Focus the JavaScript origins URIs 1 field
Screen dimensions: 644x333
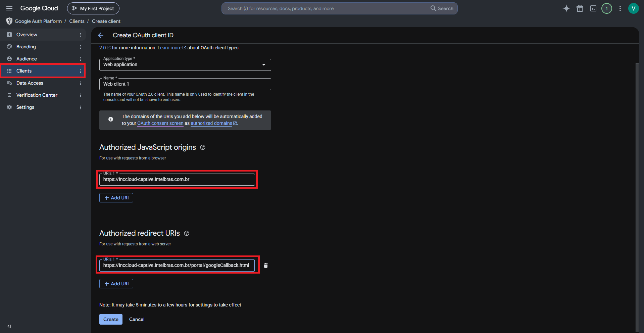(177, 180)
